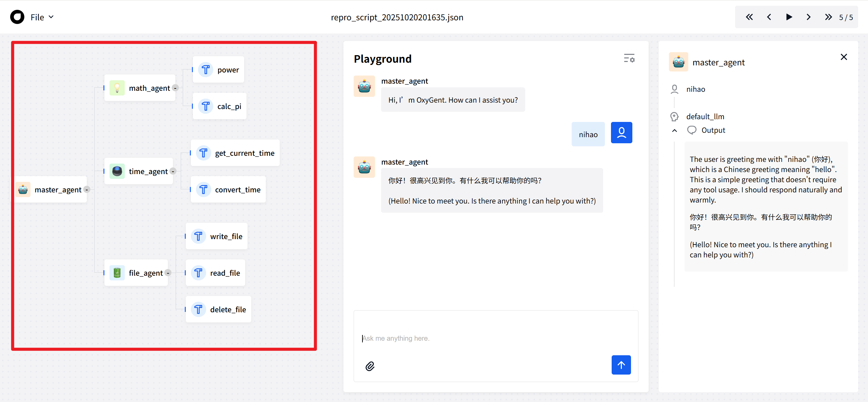This screenshot has width=868, height=402.
Task: Jump to the first step
Action: click(749, 17)
